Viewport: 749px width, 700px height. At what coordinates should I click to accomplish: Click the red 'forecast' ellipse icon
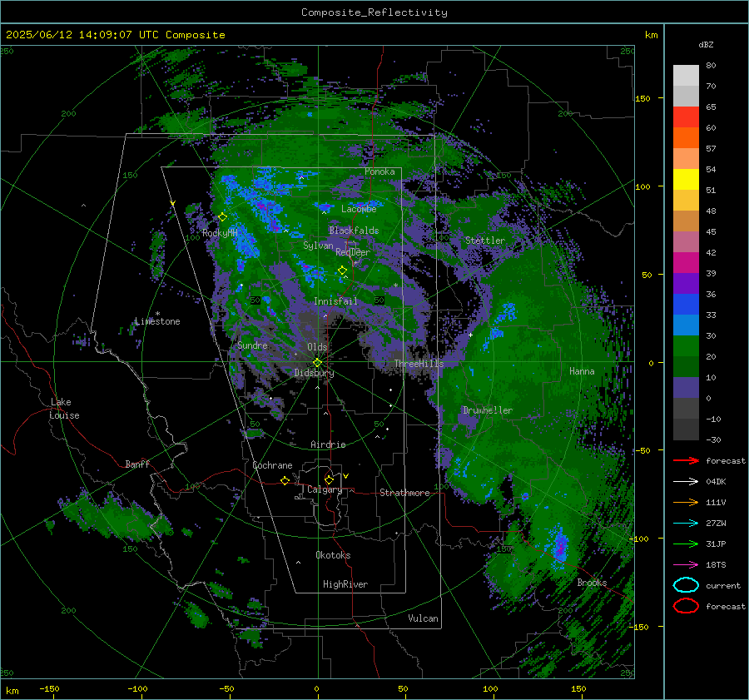point(686,606)
